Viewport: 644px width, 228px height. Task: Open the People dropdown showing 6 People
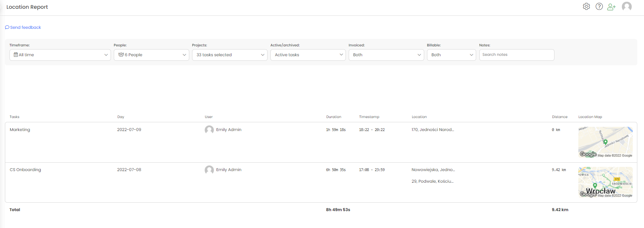(x=151, y=55)
